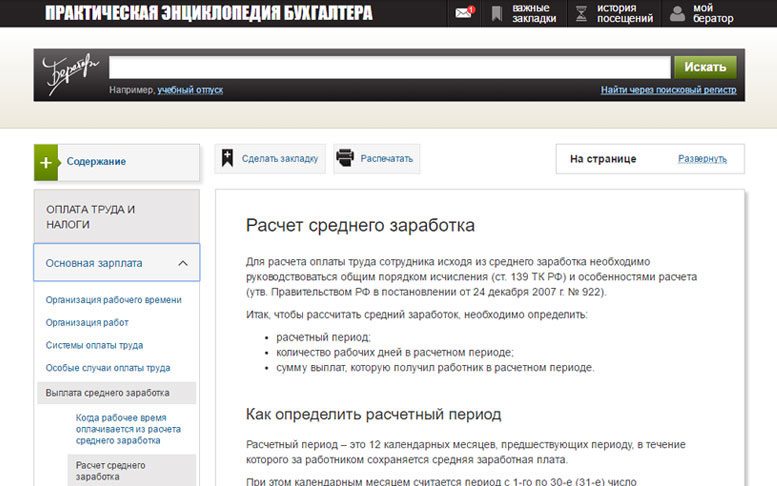
Task: Open Организация работ sidebar link
Action: (x=87, y=322)
